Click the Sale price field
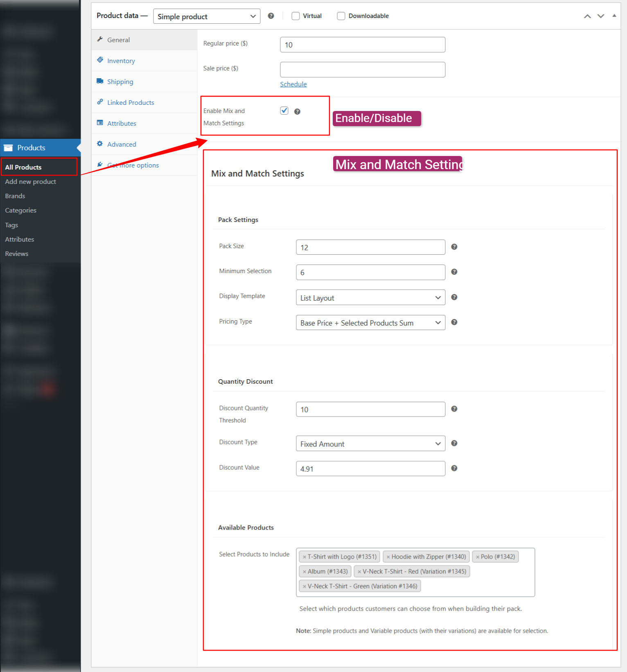 coord(363,70)
